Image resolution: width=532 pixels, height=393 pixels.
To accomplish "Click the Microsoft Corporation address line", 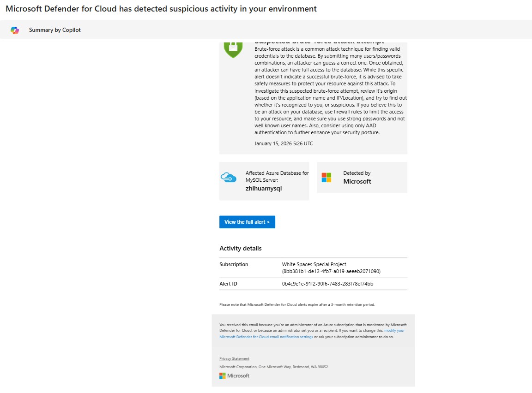I will (273, 366).
